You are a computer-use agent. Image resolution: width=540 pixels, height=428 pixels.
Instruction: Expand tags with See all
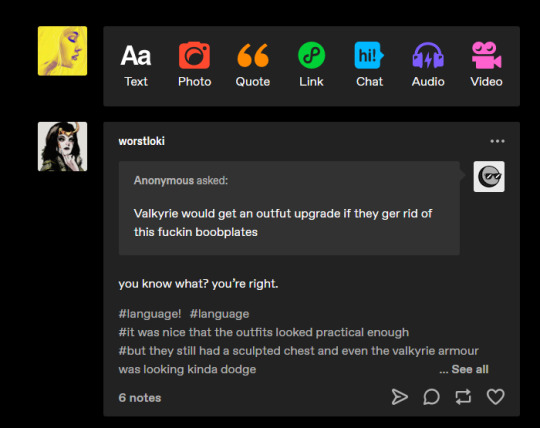(x=470, y=369)
